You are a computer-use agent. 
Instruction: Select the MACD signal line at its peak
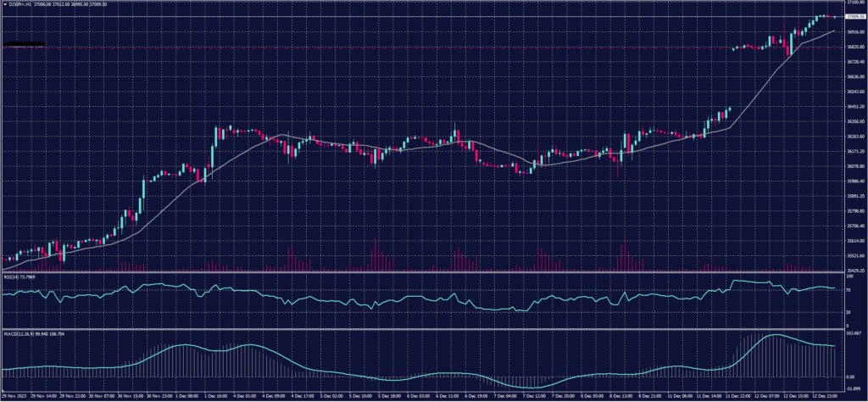tap(776, 336)
